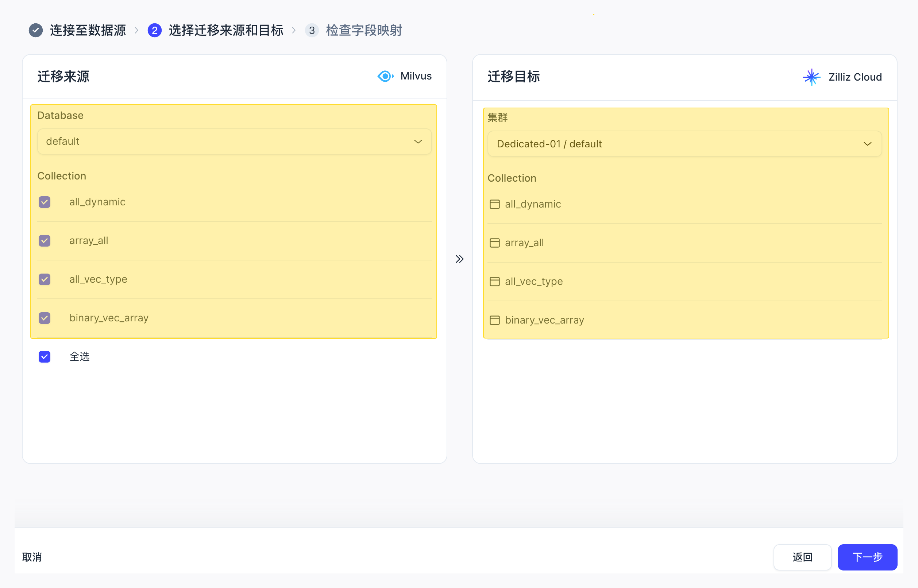
Task: Click the Zilliz Cloud star logo icon
Action: pyautogui.click(x=811, y=77)
